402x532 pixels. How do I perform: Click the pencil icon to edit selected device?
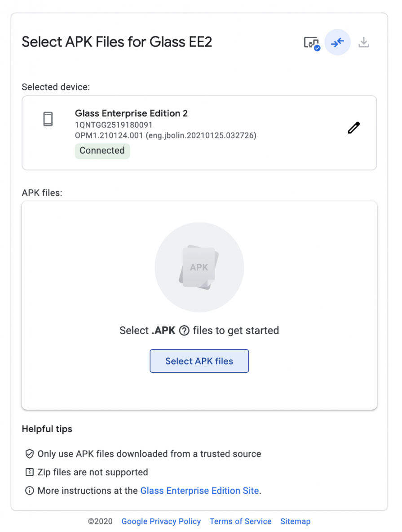coord(354,128)
